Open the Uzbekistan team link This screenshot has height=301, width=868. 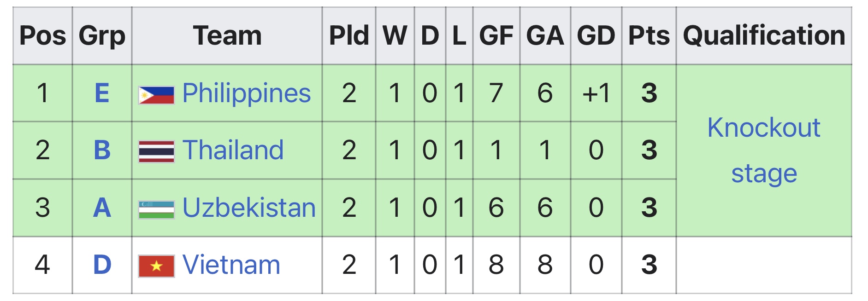[249, 208]
